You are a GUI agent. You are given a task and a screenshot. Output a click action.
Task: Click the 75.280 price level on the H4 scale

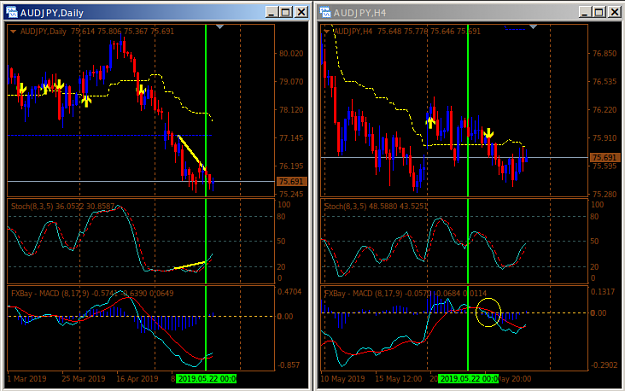[x=604, y=194]
